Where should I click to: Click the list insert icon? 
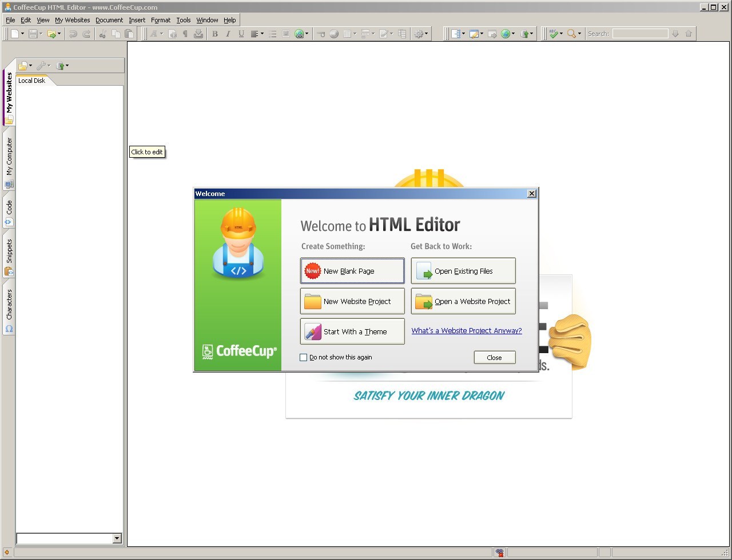[x=273, y=34]
